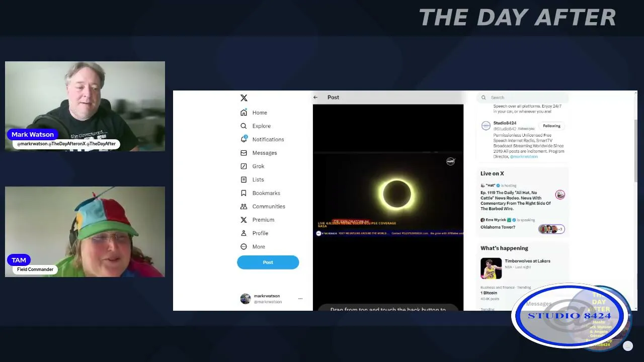This screenshot has height=362, width=644.
Task: Click the markrwatson account name text
Action: pos(267,296)
